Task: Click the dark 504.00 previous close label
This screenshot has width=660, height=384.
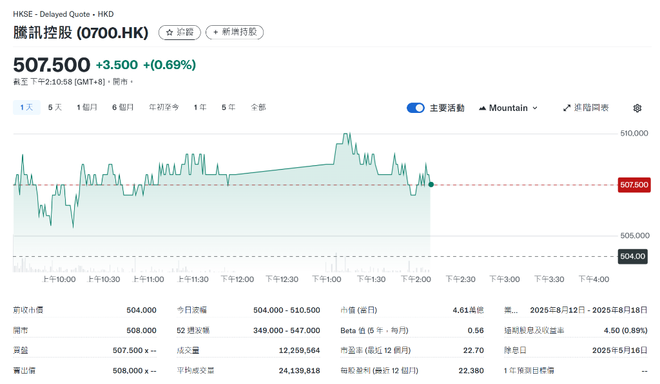Action: click(x=632, y=256)
